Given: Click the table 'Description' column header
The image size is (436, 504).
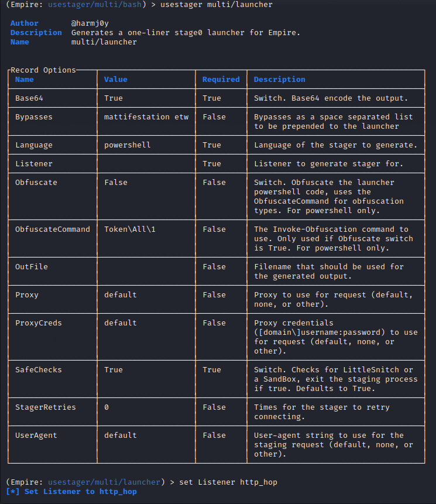Looking at the screenshot, I should 280,80.
